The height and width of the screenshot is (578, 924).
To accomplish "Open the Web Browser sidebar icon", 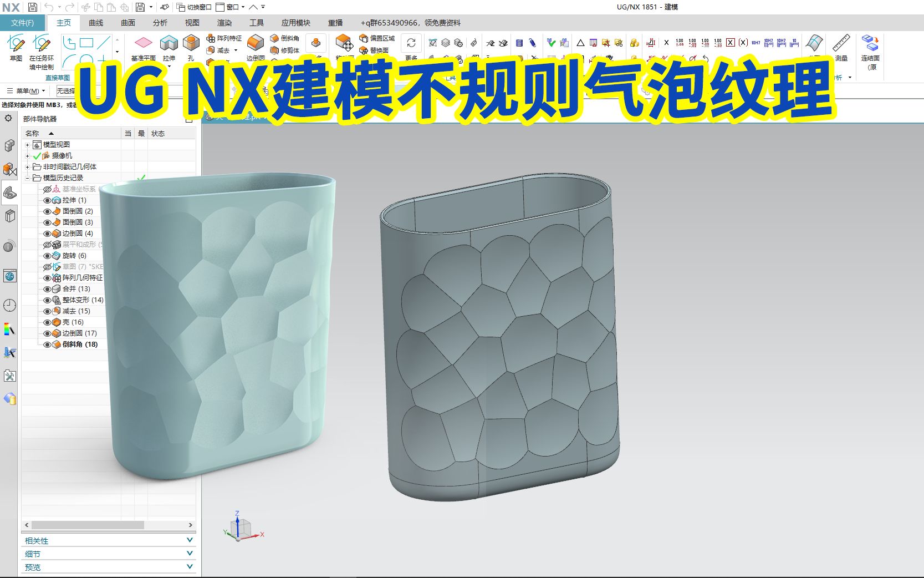I will click(x=9, y=276).
